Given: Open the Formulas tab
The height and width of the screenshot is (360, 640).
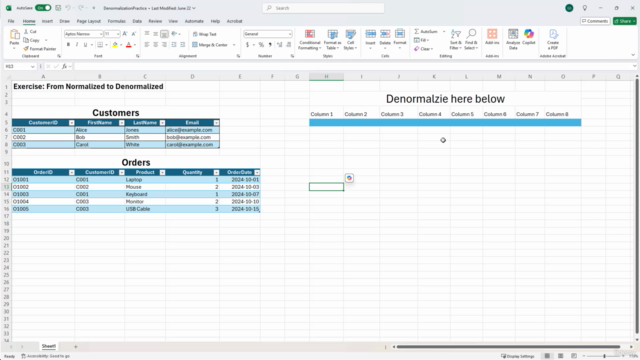Looking at the screenshot, I should pos(116,21).
